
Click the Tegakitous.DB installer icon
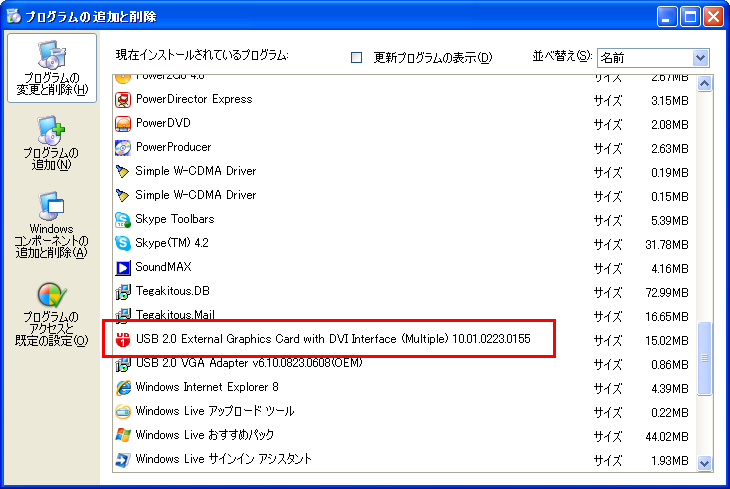click(x=123, y=292)
